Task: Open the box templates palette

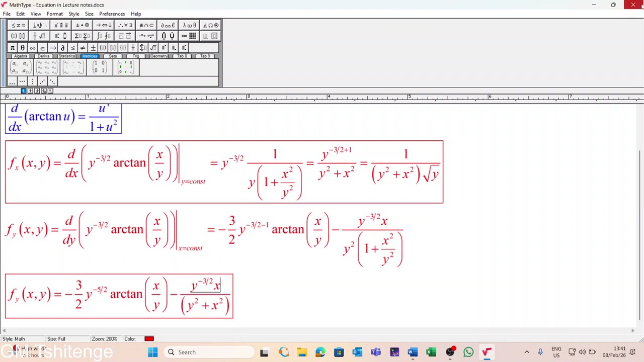Action: [211, 36]
